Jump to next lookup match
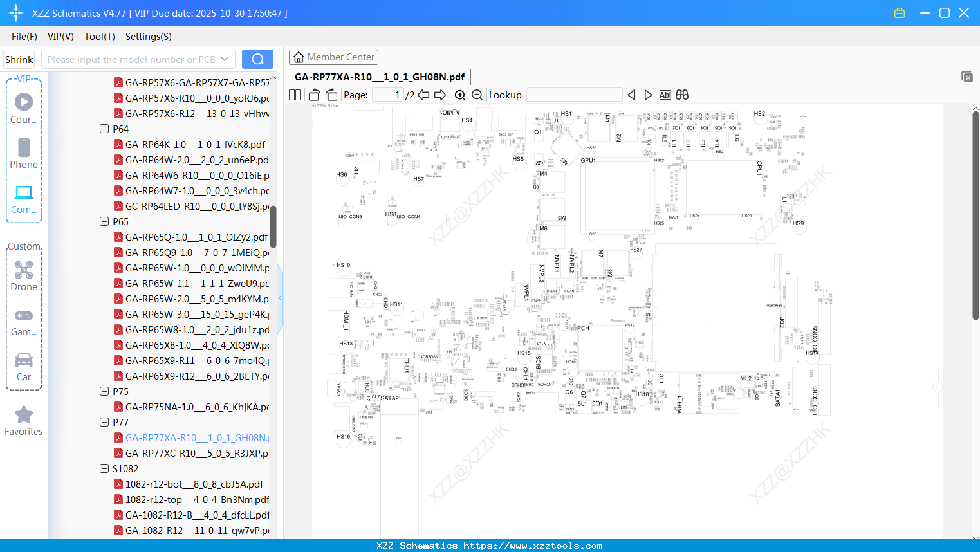This screenshot has width=980, height=552. [x=648, y=95]
